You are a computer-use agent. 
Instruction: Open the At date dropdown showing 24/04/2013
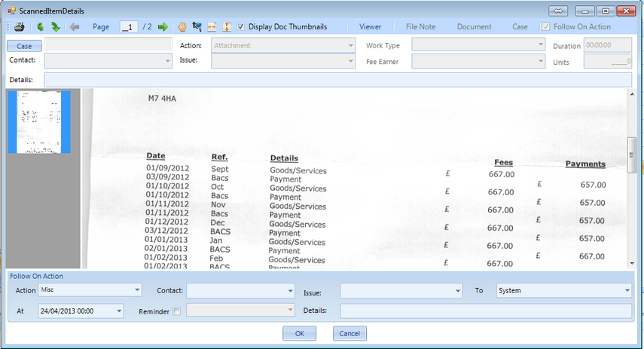click(119, 311)
